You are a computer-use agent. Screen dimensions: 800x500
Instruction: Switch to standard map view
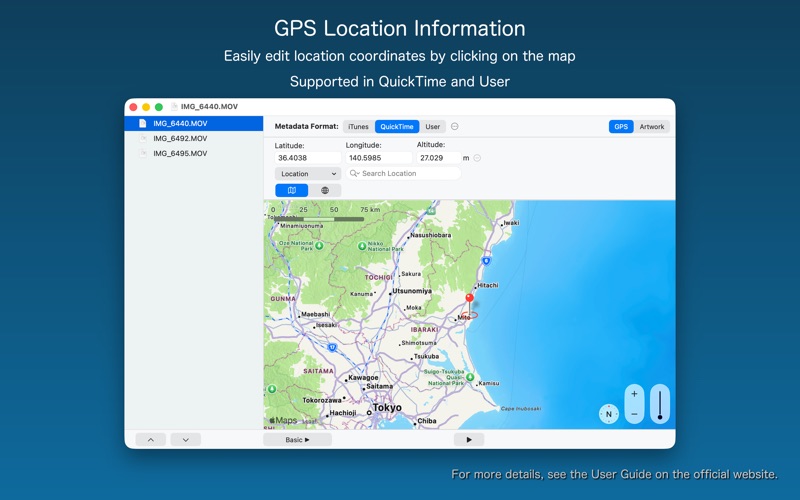[x=291, y=190]
